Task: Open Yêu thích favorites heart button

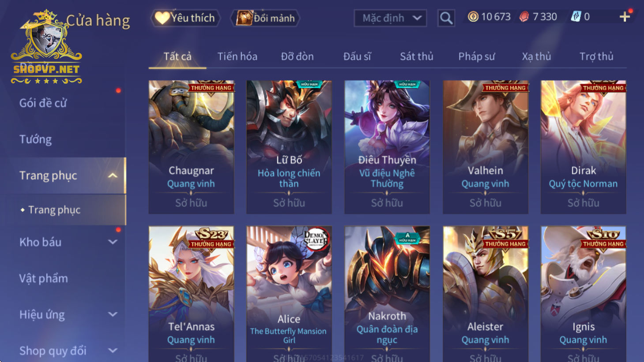Action: pyautogui.click(x=185, y=18)
